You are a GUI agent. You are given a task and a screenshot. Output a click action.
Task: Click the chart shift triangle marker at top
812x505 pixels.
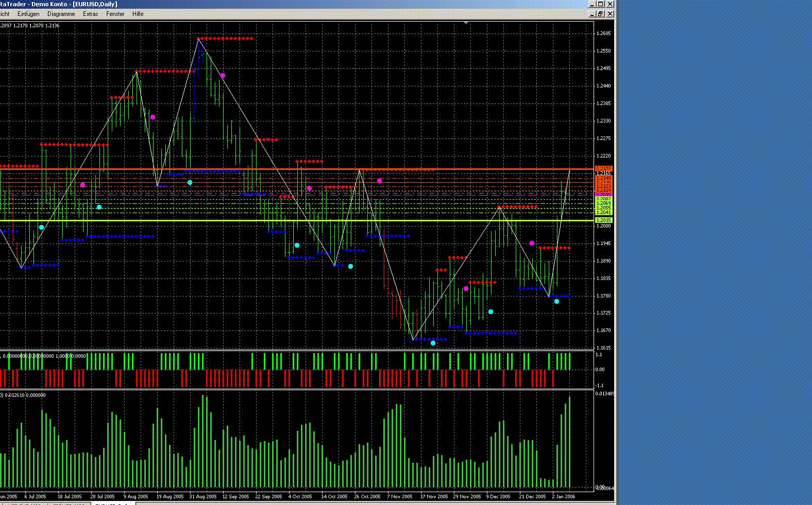tap(466, 23)
